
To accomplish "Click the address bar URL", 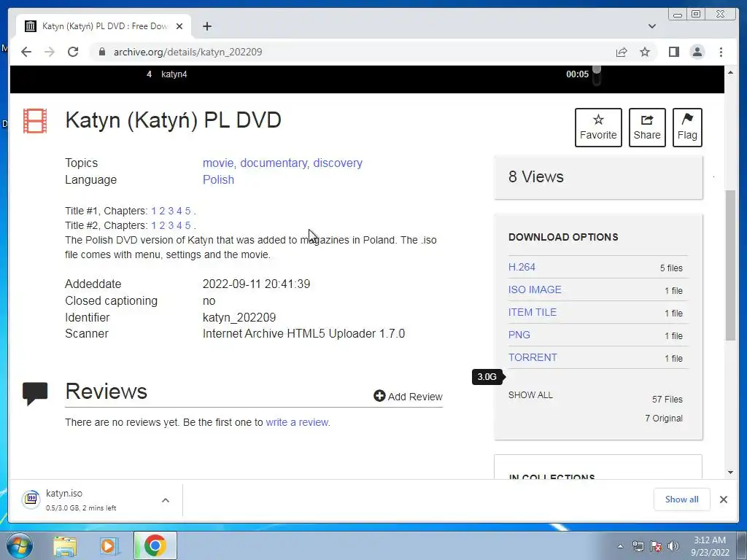I will [187, 52].
